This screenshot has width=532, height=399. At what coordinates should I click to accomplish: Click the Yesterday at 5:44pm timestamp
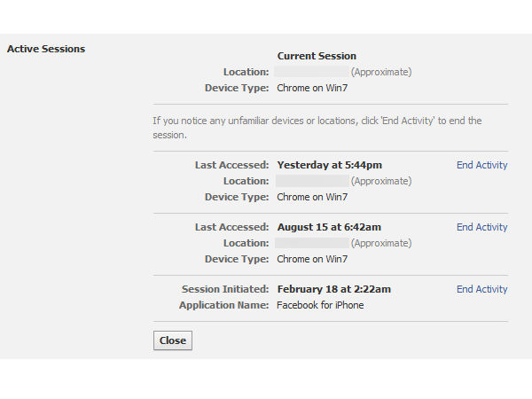[329, 165]
